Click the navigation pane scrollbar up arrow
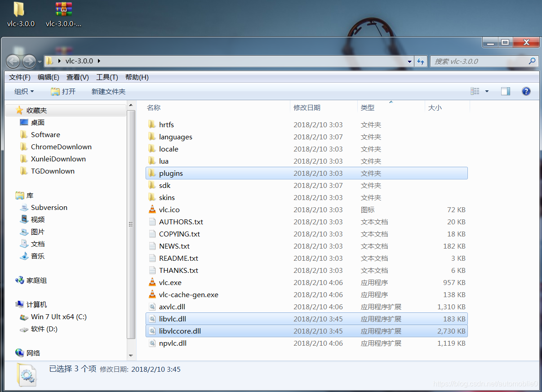Viewport: 542px width, 392px height. (x=131, y=106)
